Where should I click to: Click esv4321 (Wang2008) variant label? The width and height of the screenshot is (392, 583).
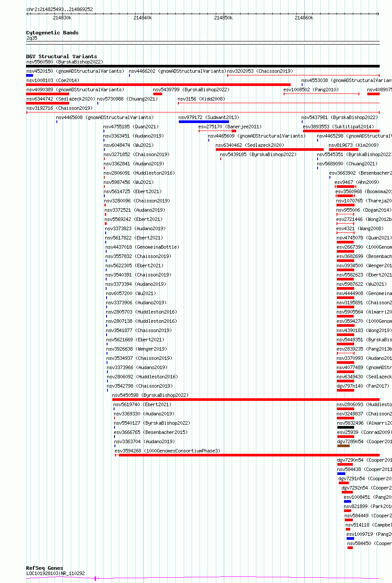coord(360,228)
